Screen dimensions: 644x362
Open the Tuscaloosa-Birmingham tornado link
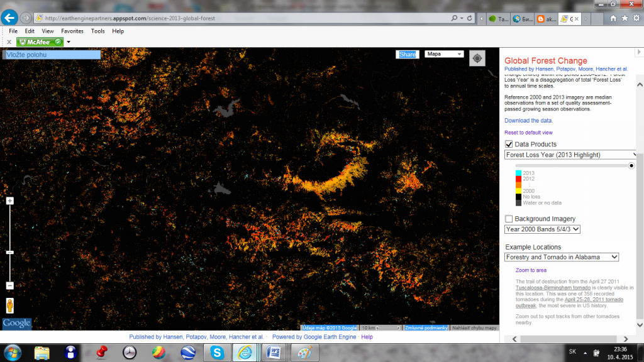click(553, 288)
